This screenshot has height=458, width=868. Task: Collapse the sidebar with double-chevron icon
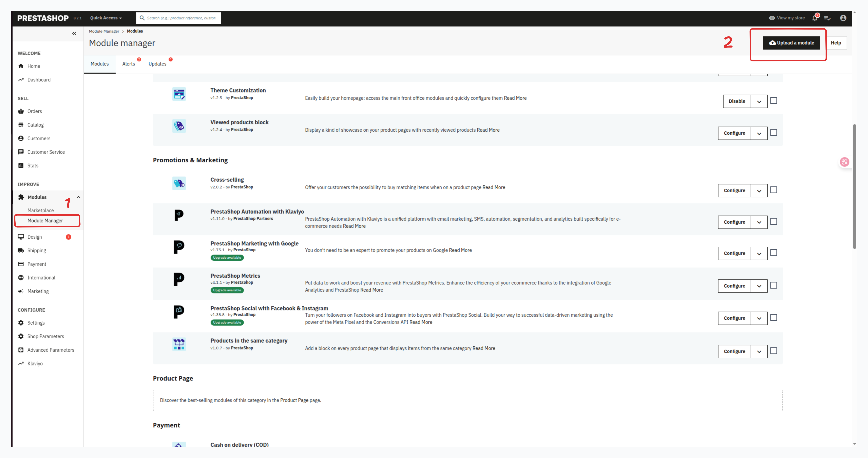click(74, 33)
